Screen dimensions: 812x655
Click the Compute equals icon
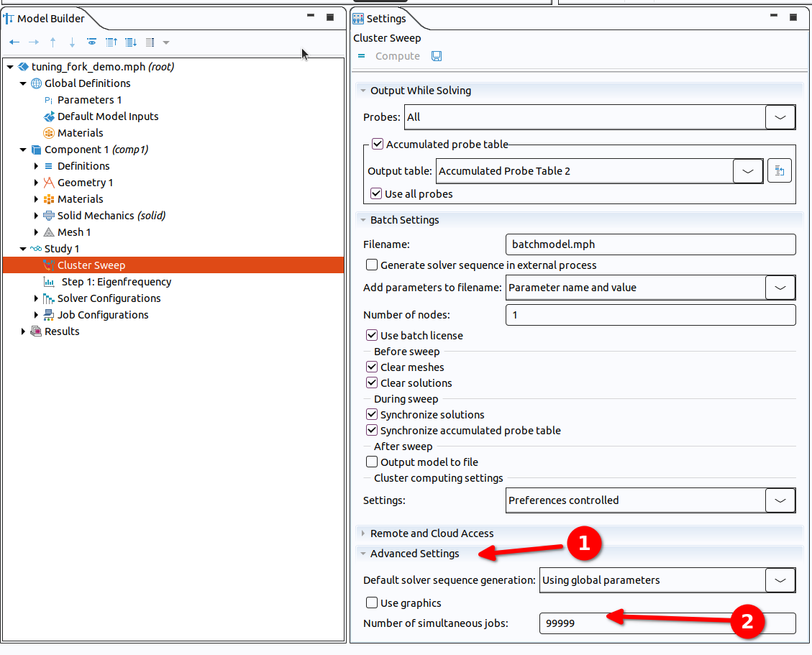(x=362, y=56)
